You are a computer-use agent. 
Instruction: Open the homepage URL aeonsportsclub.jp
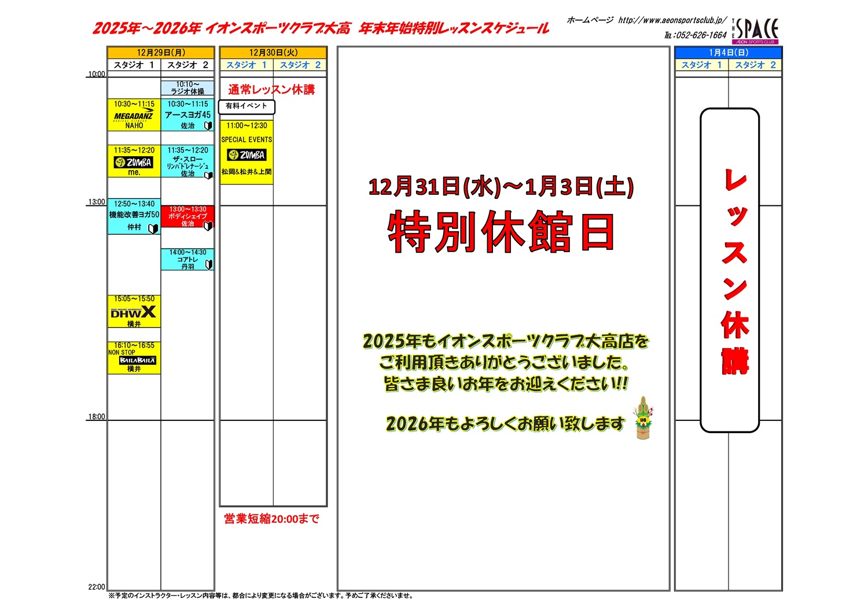pos(672,20)
